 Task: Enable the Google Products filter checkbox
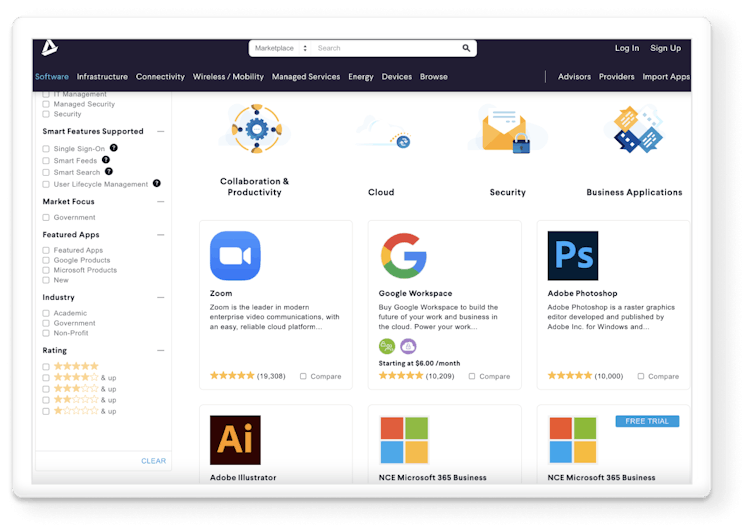[x=46, y=260]
